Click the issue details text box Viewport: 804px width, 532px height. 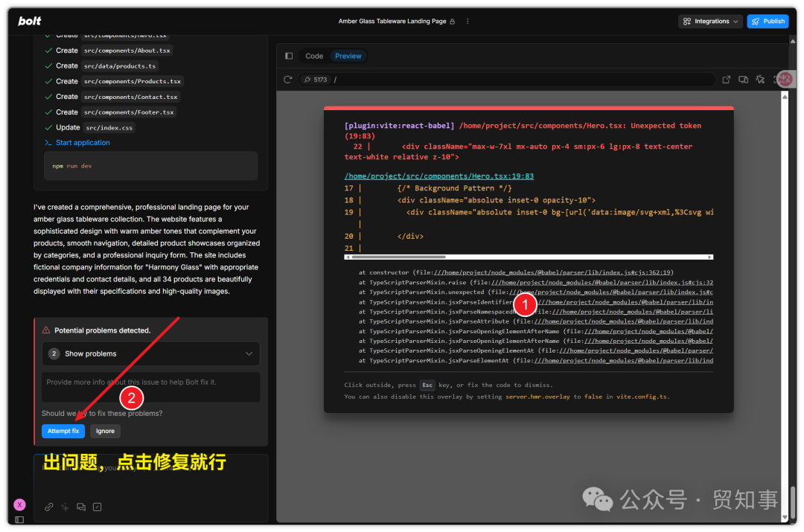click(x=150, y=387)
